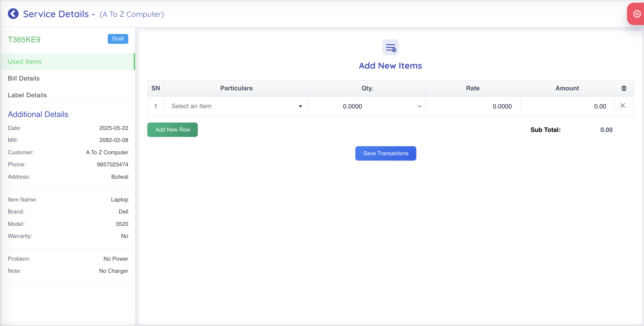644x326 pixels.
Task: Click the Save Transactions button
Action: [x=386, y=153]
